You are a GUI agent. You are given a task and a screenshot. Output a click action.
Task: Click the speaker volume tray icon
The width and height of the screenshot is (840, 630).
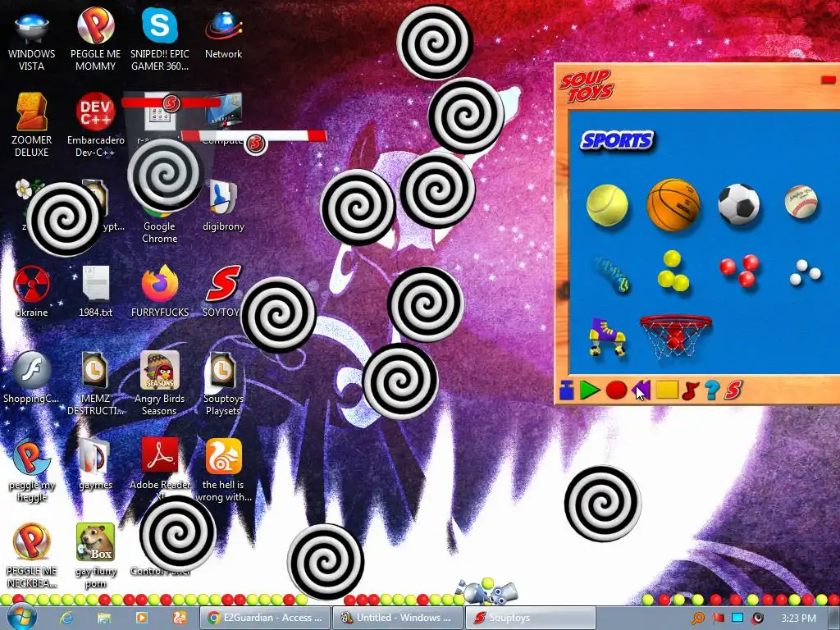[x=757, y=619]
